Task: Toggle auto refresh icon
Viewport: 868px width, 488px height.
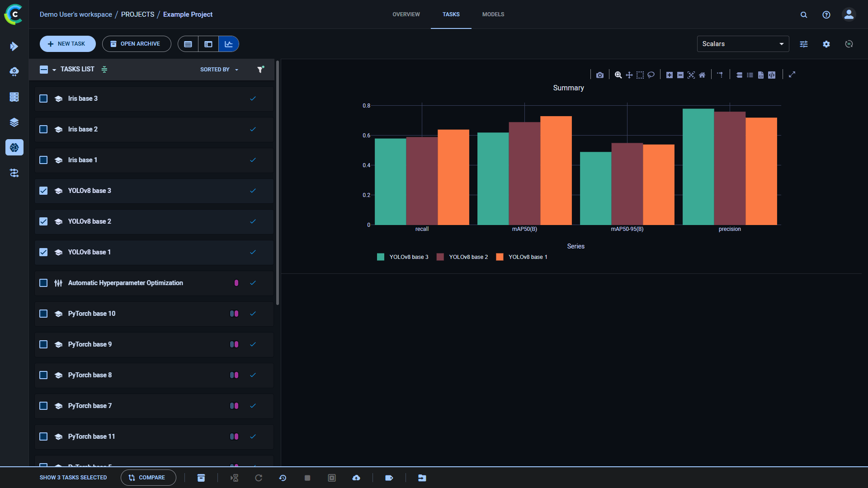Action: click(849, 44)
